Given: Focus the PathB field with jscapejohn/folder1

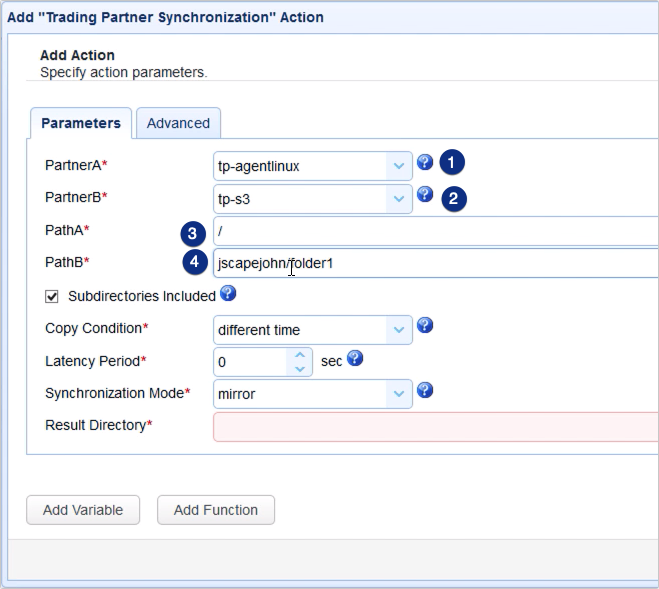Looking at the screenshot, I should tap(436, 263).
